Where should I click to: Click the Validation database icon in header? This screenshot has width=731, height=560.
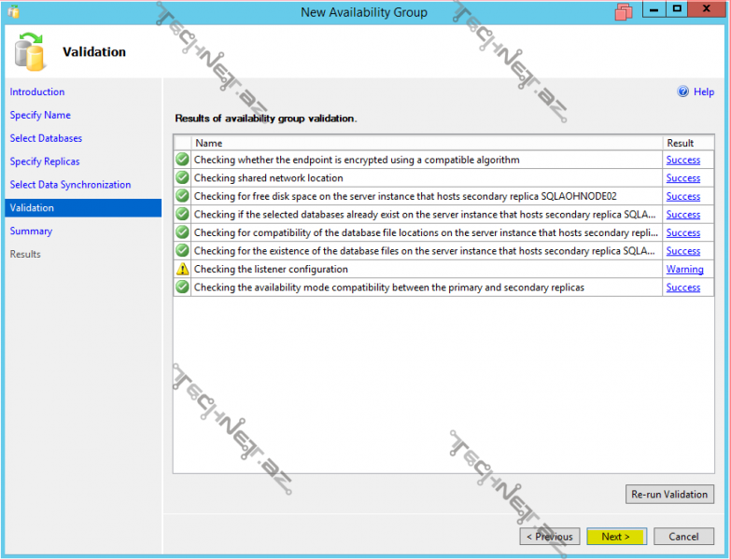pyautogui.click(x=31, y=51)
